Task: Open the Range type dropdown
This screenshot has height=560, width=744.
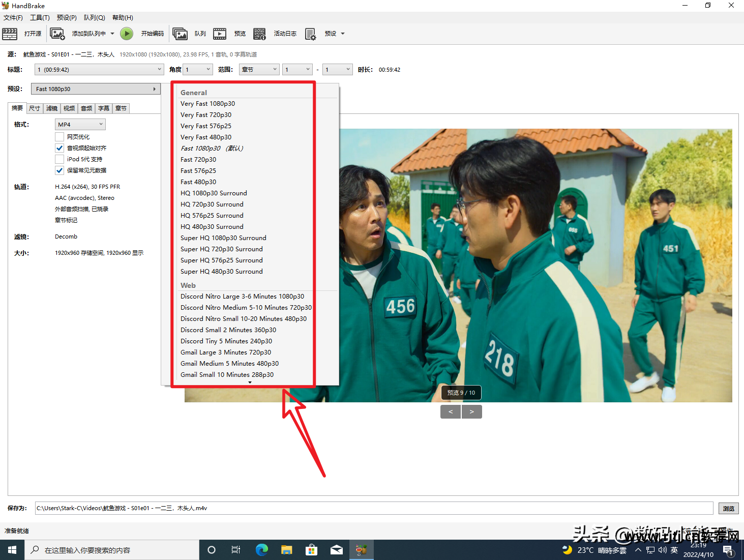Action: click(259, 70)
